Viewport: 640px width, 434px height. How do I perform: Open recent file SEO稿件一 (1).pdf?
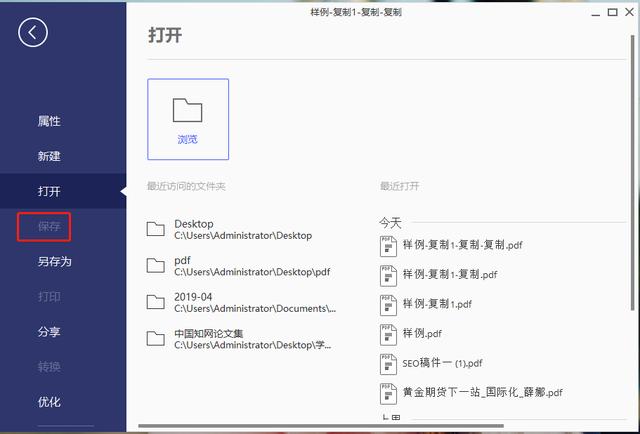(442, 363)
